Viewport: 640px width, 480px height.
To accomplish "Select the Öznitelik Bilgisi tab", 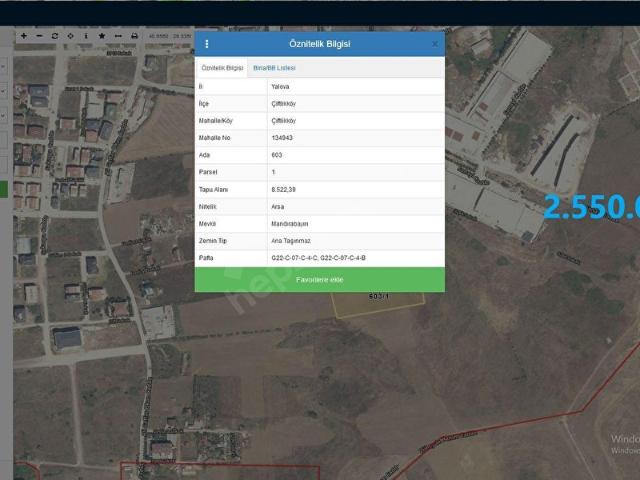I will pos(222,68).
